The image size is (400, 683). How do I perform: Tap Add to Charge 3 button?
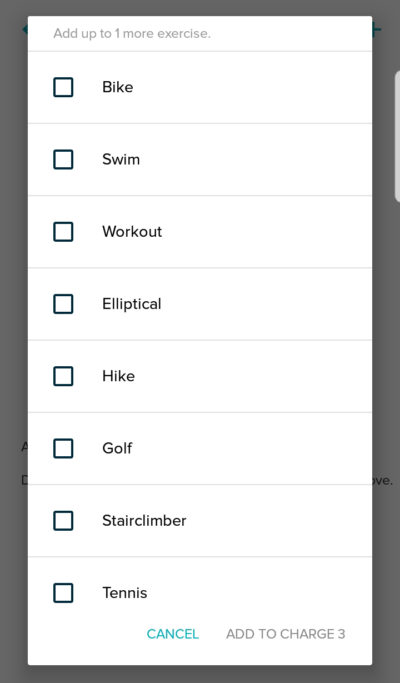click(285, 634)
